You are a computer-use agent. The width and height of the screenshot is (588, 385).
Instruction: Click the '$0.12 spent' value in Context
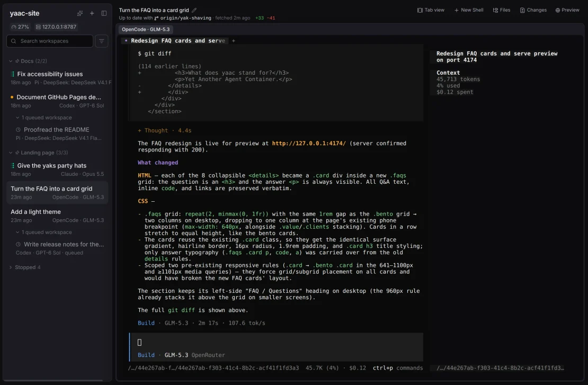pyautogui.click(x=455, y=92)
